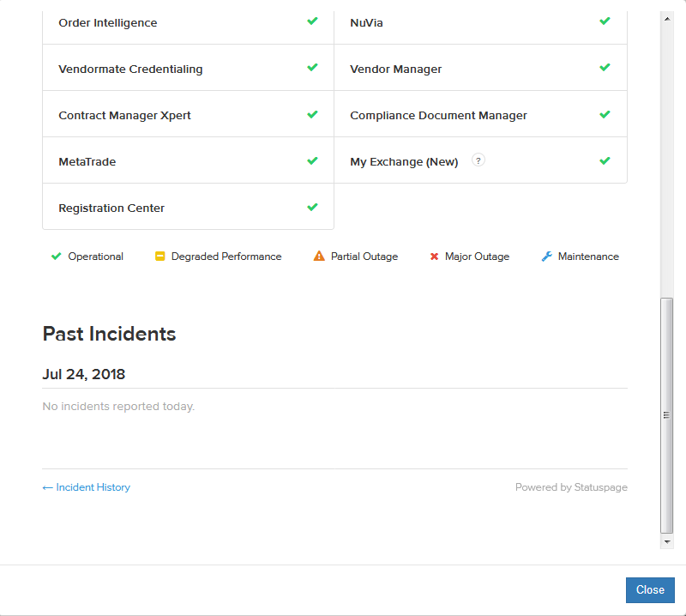
Task: Open the Powered by Statuspage link
Action: coord(571,487)
